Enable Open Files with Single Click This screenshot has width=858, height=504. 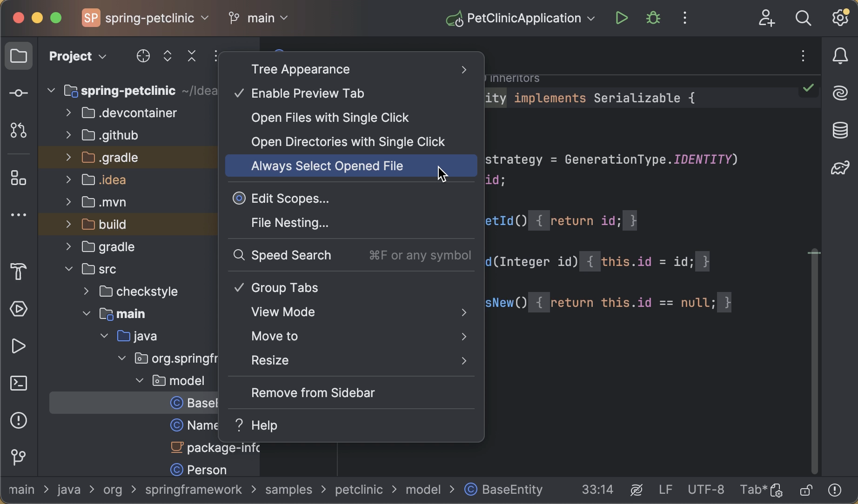[330, 118]
